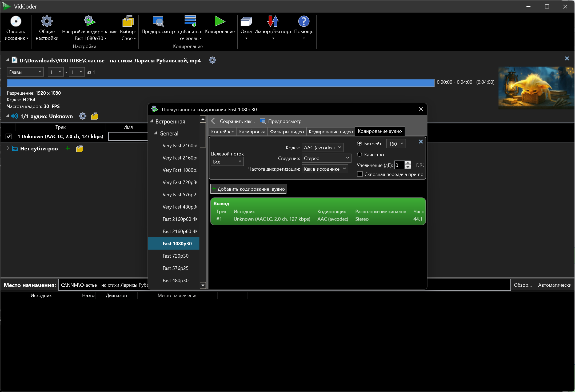Expand the bitrate 160 dropdown
This screenshot has width=575, height=392.
click(396, 144)
